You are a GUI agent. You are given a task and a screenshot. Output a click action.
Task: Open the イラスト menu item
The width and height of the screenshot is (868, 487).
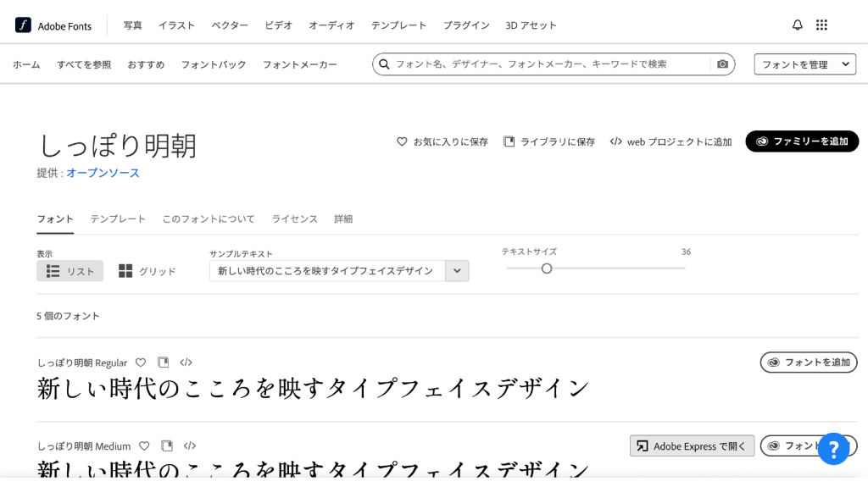click(x=176, y=25)
